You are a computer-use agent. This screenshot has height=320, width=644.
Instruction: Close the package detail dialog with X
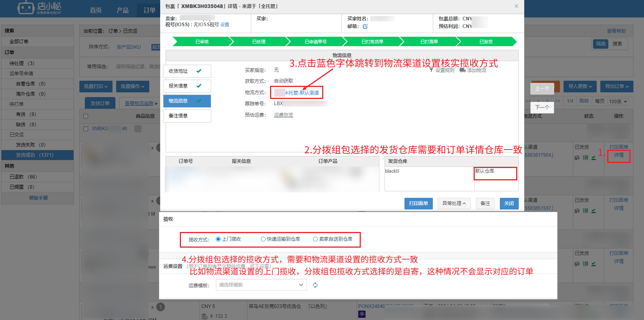(516, 6)
